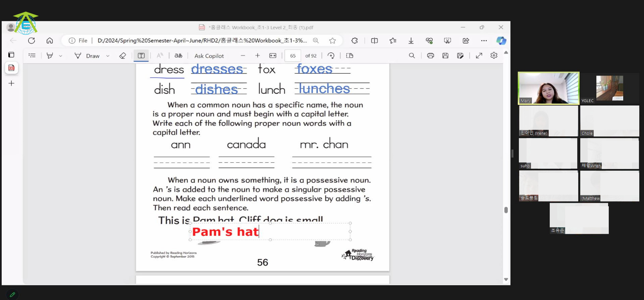
Task: Open the table of contents
Action: (32, 55)
